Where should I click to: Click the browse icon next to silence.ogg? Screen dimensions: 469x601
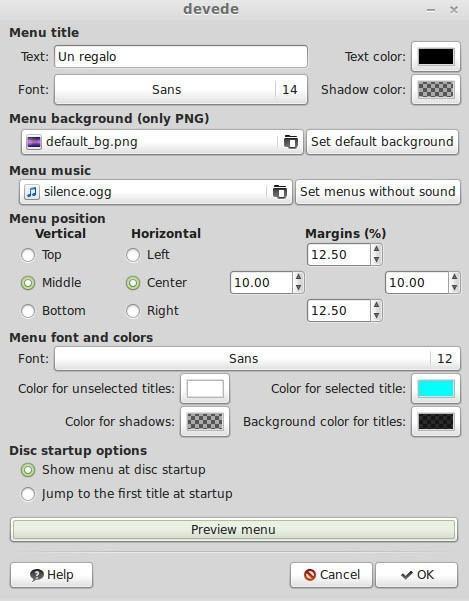tap(279, 192)
